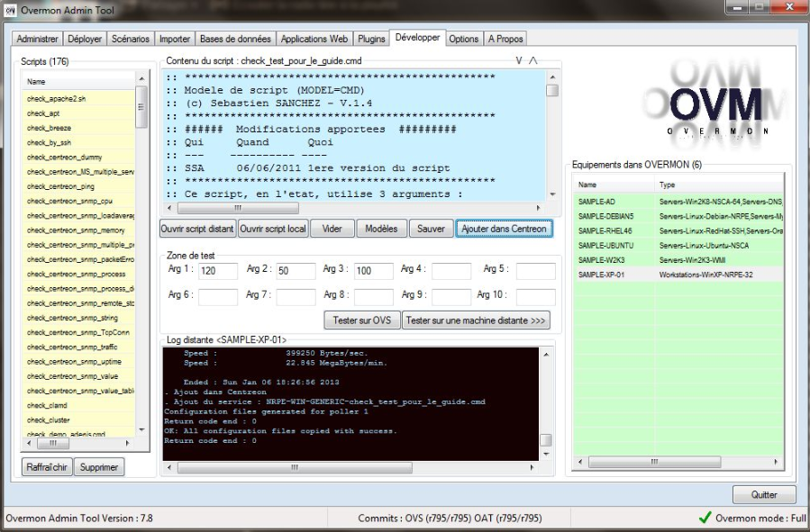Open the Déployer tab

click(x=85, y=39)
